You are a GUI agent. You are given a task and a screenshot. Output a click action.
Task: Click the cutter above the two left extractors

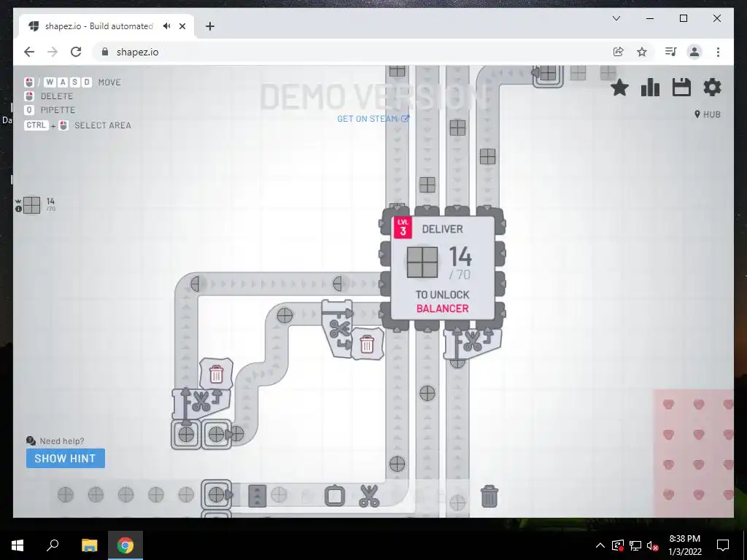201,402
